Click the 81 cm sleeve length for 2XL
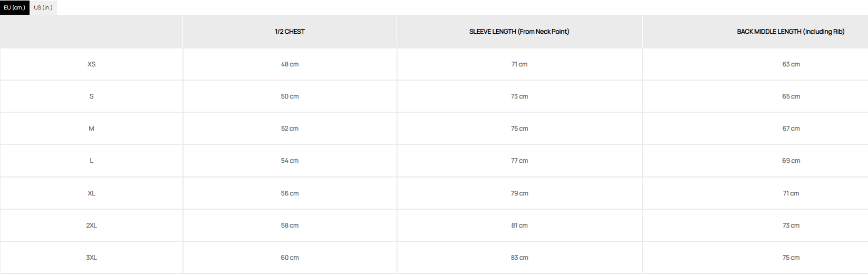 (519, 225)
